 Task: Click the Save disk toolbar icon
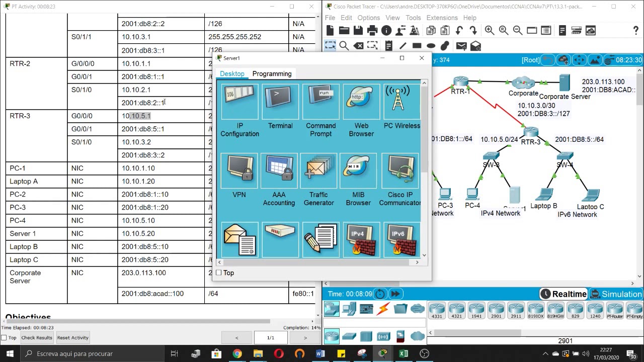pos(358,31)
